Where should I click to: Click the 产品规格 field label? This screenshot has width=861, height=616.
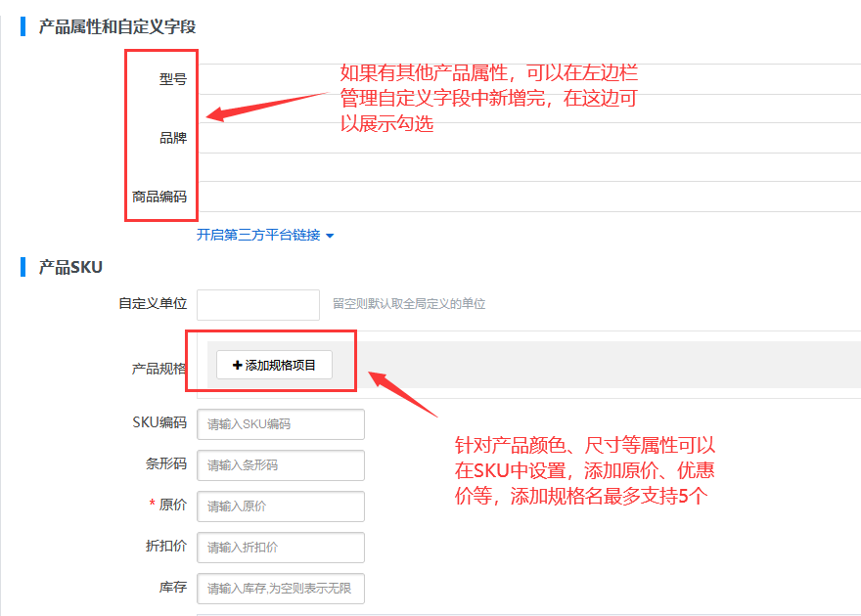pyautogui.click(x=159, y=369)
